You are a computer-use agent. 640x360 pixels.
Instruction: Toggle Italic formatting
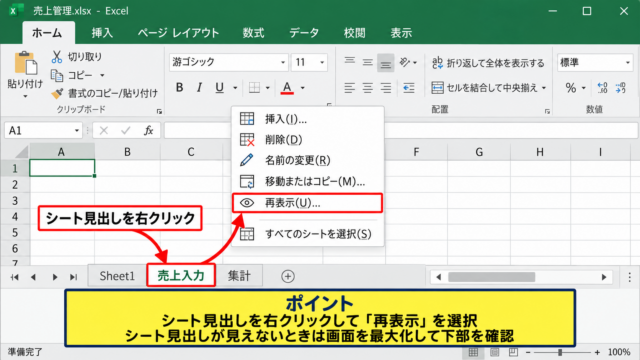pos(199,87)
